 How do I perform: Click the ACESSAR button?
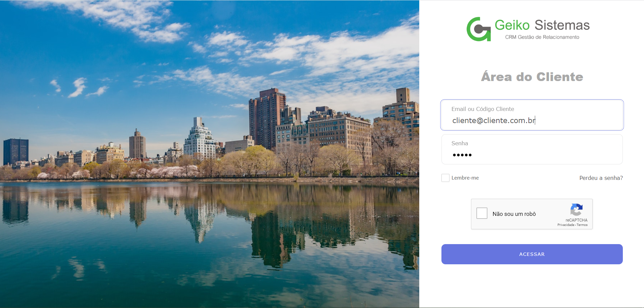[532, 254]
